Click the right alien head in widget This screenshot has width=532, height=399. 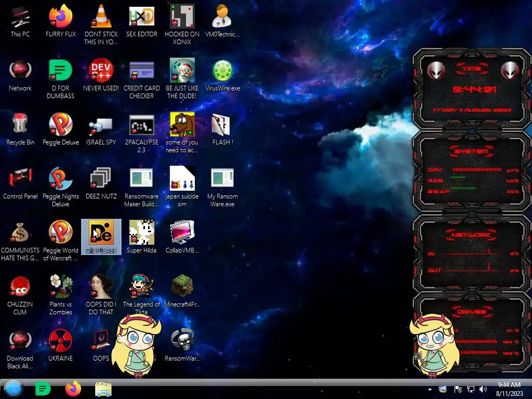(x=510, y=71)
